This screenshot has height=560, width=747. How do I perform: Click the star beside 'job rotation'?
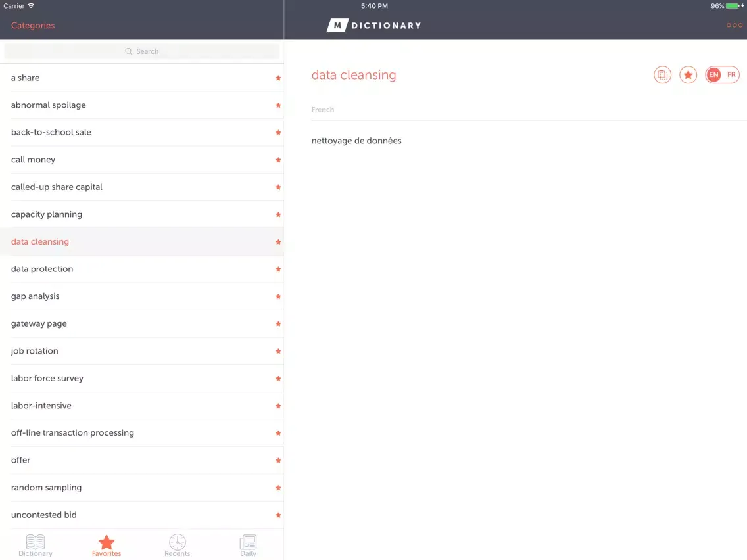[x=278, y=351]
